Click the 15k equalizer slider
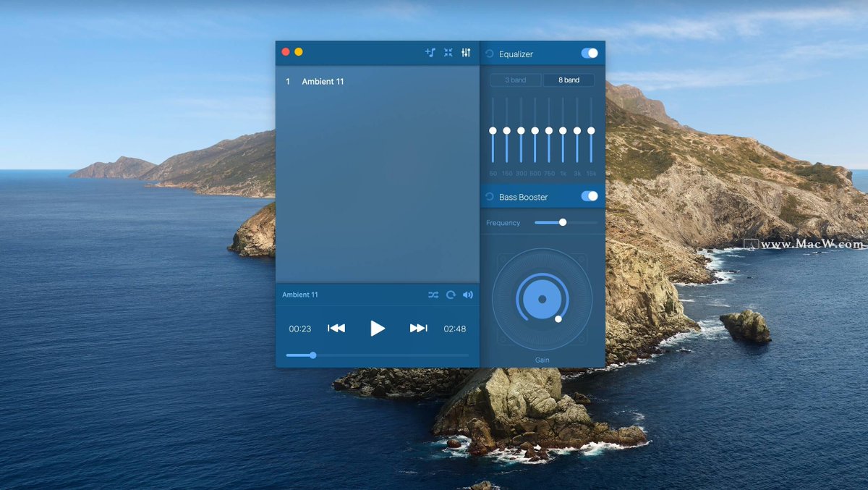This screenshot has width=868, height=490. pos(591,130)
